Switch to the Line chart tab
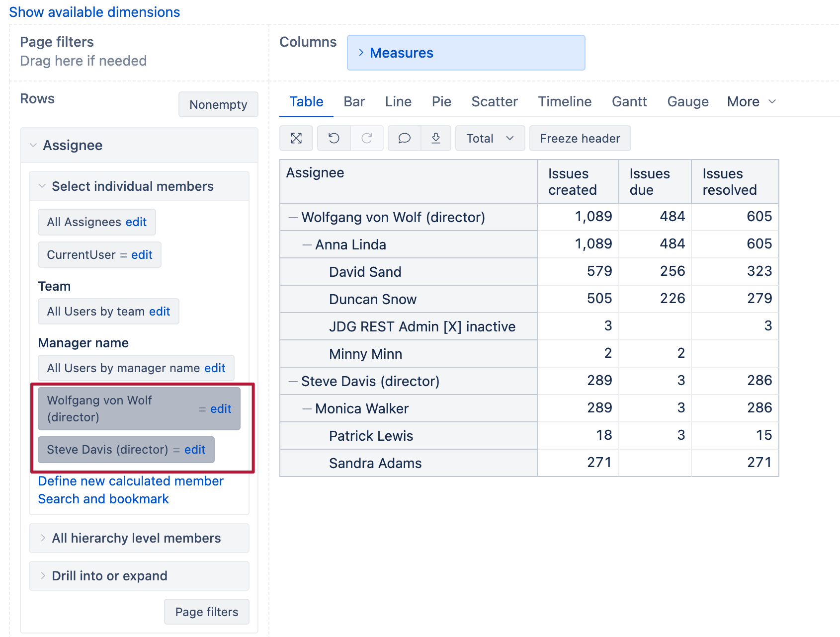This screenshot has height=637, width=840. point(398,101)
